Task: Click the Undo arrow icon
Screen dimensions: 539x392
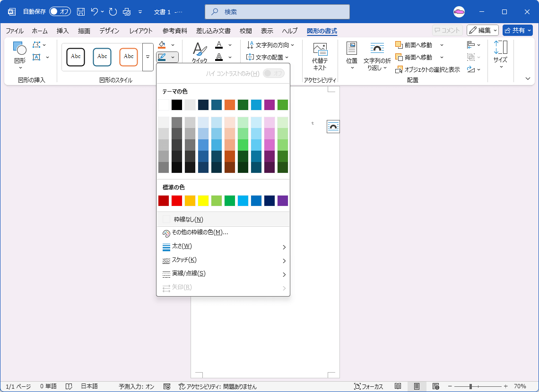Action: coord(95,11)
